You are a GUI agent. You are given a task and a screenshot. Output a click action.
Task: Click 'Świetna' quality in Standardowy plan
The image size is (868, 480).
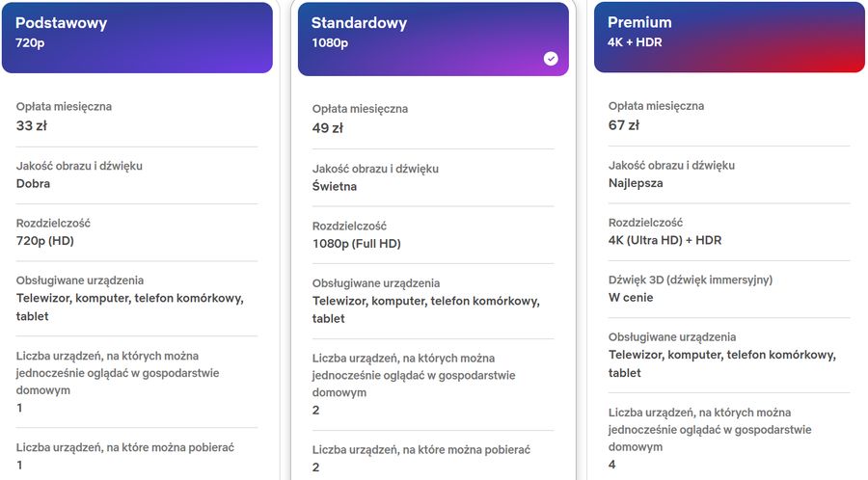(x=335, y=186)
